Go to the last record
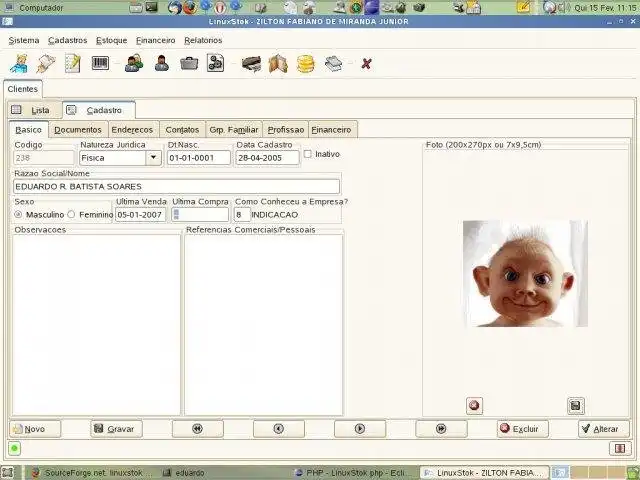The width and height of the screenshot is (640, 480). [x=441, y=429]
